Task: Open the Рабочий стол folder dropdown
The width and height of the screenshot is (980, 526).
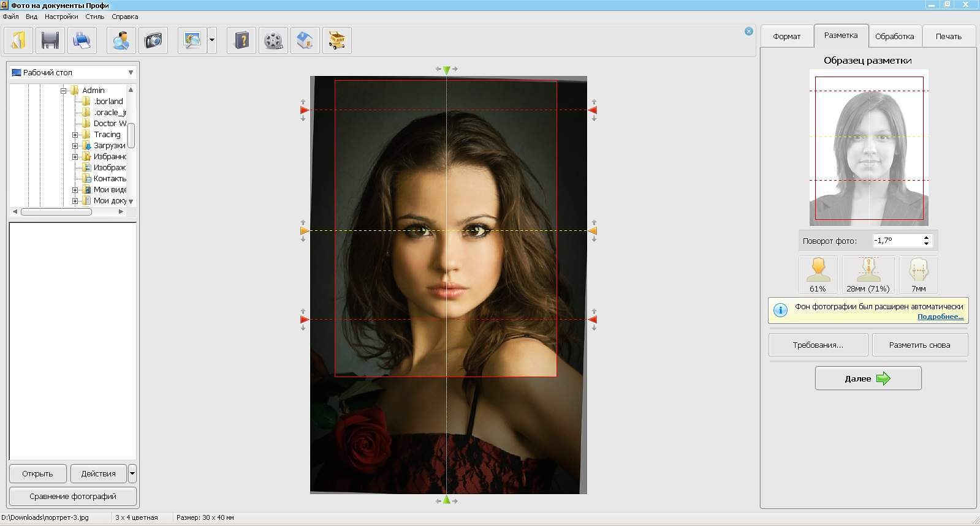Action: click(131, 72)
